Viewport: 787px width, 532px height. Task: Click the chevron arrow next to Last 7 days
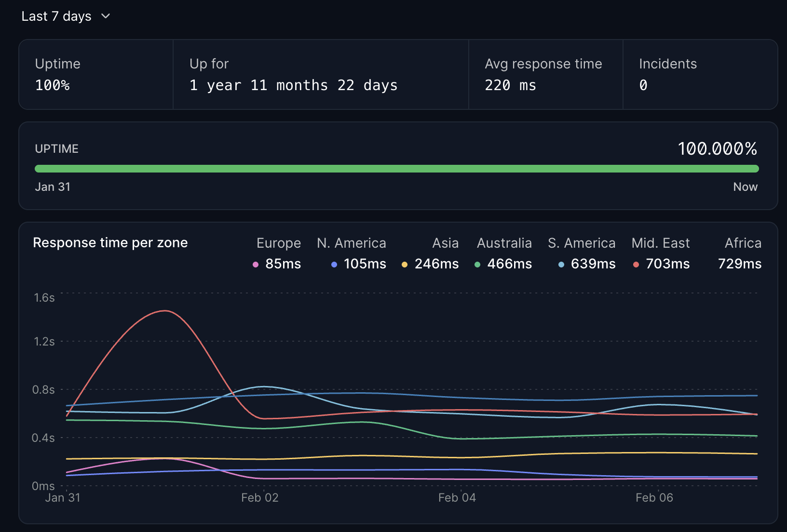(106, 16)
